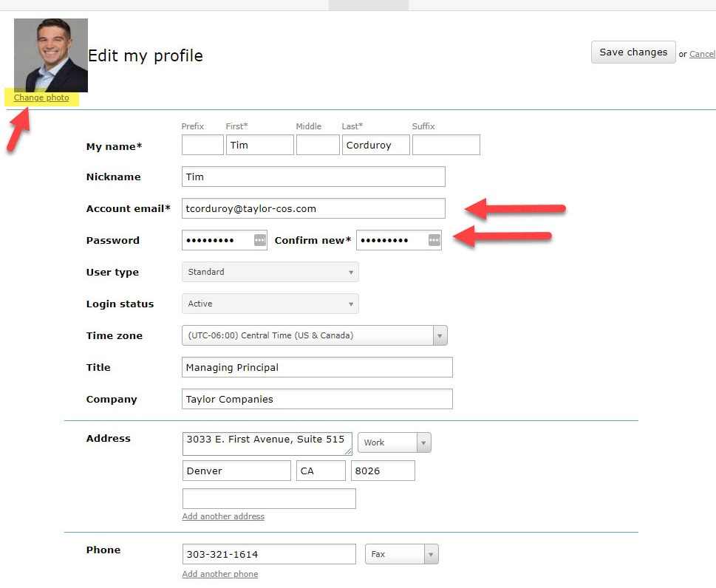Image resolution: width=716 pixels, height=588 pixels.
Task: Click the profile photo thumbnail
Action: [x=51, y=55]
